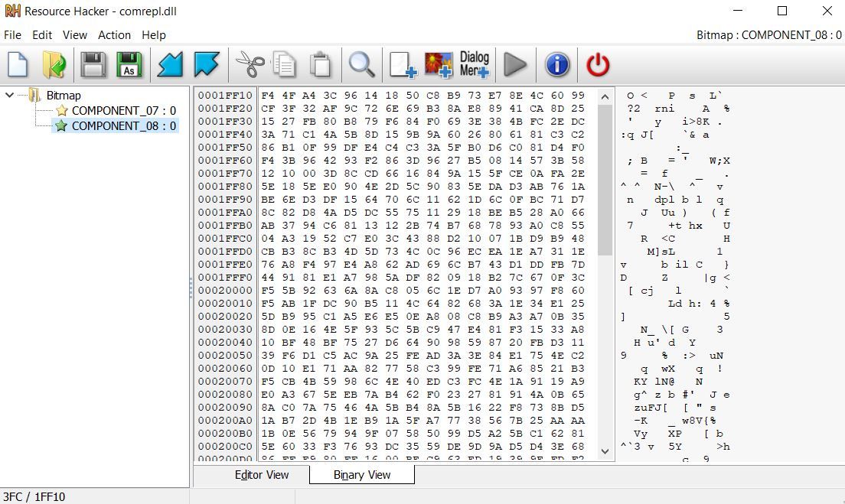Click the Paste clipboard icon

click(x=321, y=65)
